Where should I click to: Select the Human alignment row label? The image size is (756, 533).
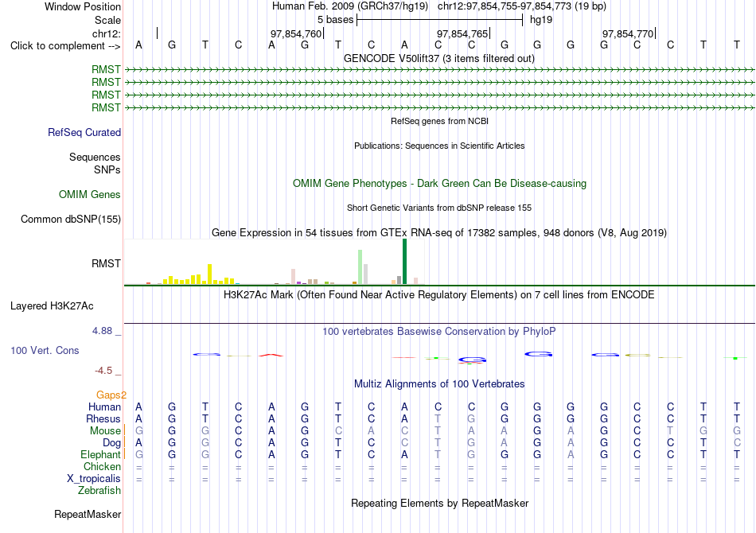104,407
